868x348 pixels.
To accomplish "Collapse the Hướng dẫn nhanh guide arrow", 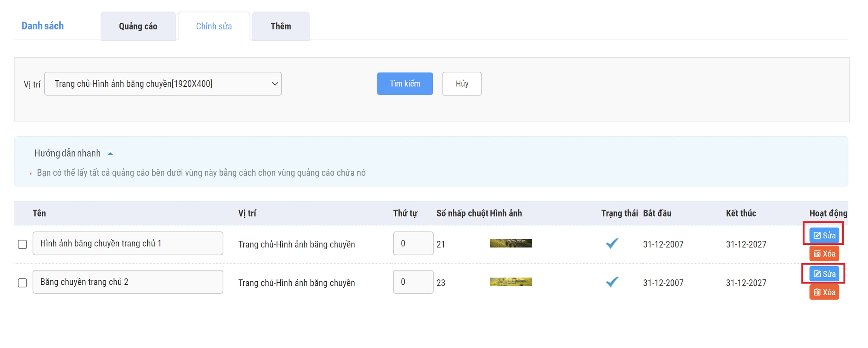I will coord(110,154).
